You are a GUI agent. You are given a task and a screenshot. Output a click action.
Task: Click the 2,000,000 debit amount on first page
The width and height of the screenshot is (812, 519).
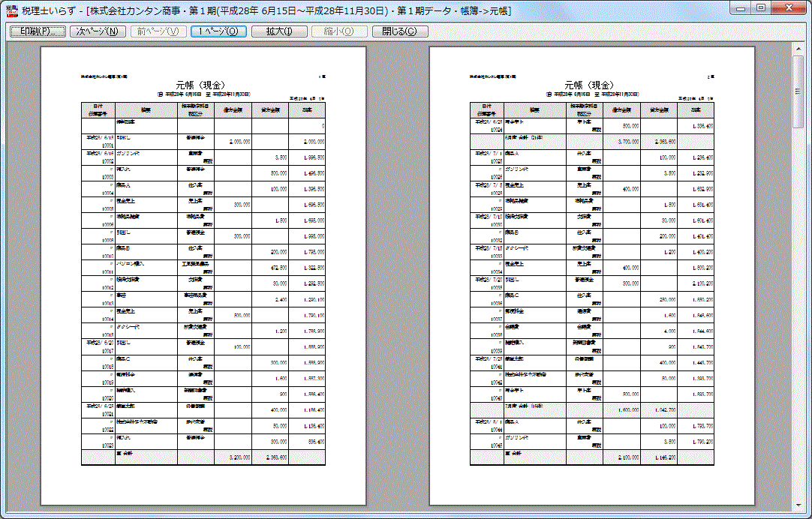coord(237,141)
